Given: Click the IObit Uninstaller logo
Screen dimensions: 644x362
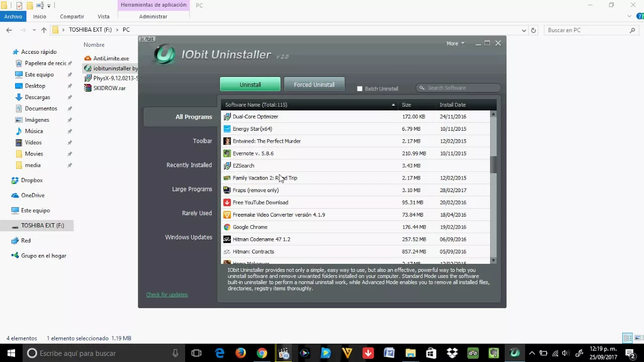Looking at the screenshot, I should (164, 54).
